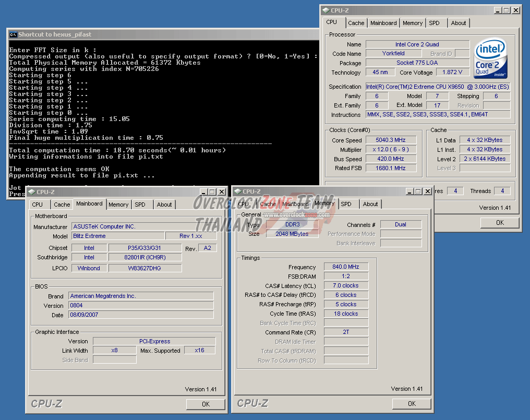
Task: Click the Instructions field listing MMX, SSE
Action: (x=438, y=114)
